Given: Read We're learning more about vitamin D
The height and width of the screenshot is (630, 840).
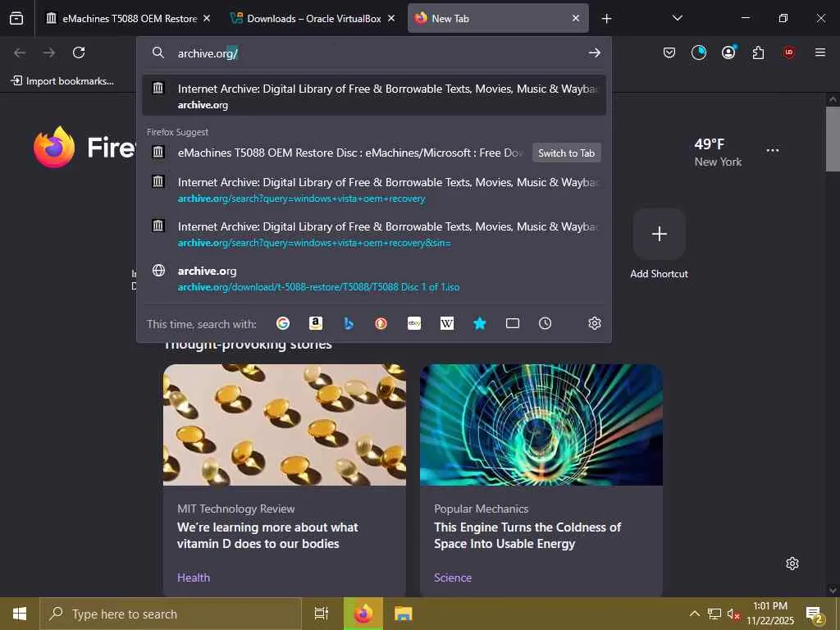Looking at the screenshot, I should tap(267, 535).
